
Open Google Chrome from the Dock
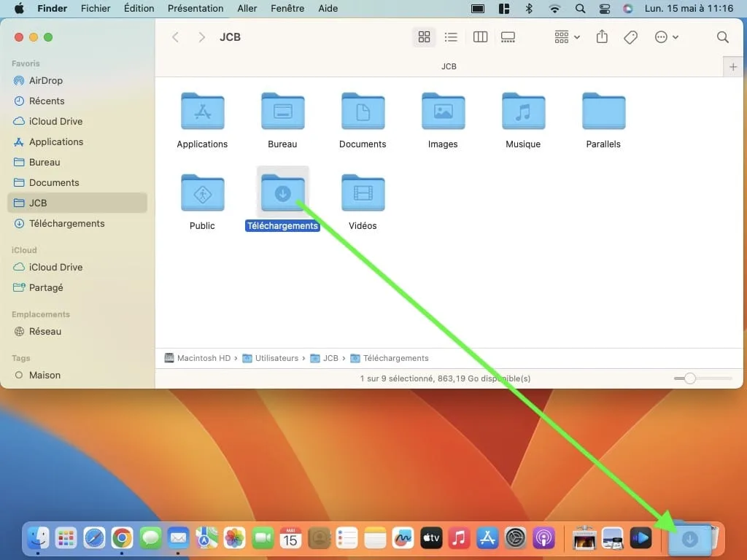tap(122, 539)
